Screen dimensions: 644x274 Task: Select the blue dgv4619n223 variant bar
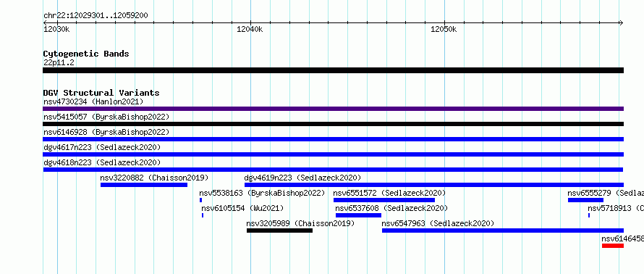pos(434,185)
